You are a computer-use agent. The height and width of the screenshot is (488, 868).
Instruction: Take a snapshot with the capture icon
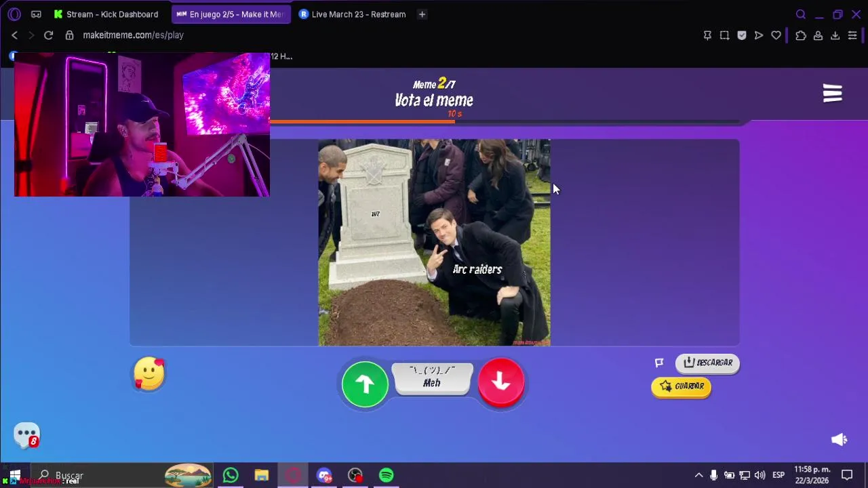click(724, 35)
